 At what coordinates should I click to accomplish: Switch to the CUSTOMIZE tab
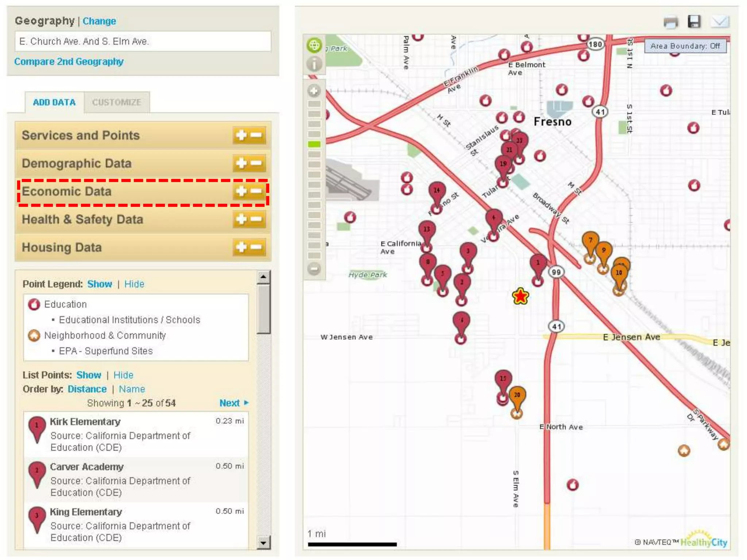116,102
